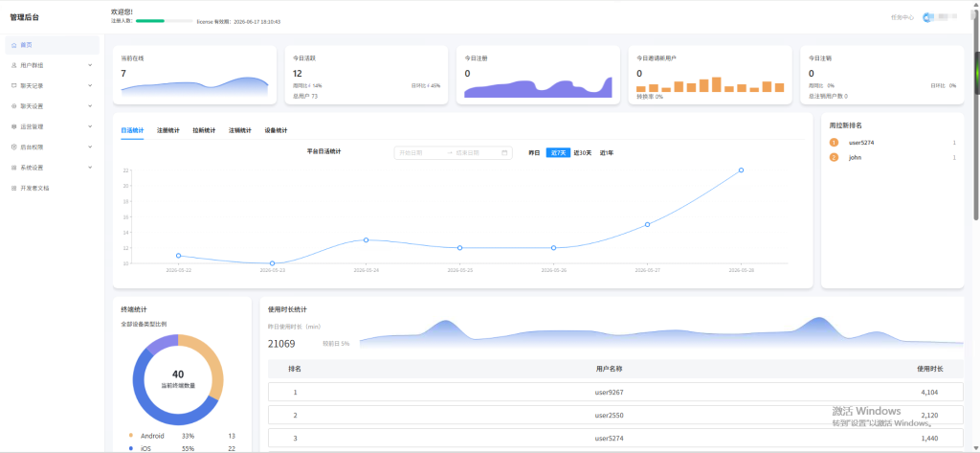Screen dimensions: 980x453
Task: Select the 近7天 time range button
Action: click(558, 152)
